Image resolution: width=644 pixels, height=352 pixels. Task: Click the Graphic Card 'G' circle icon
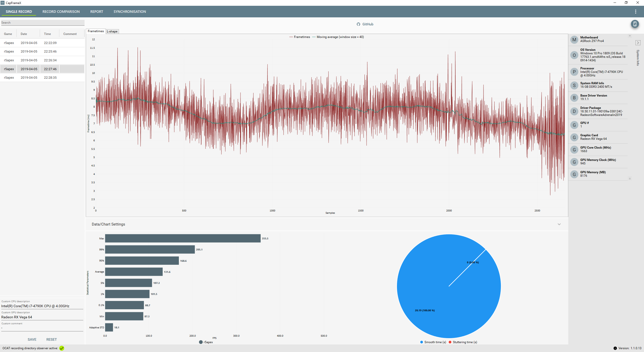pos(574,137)
